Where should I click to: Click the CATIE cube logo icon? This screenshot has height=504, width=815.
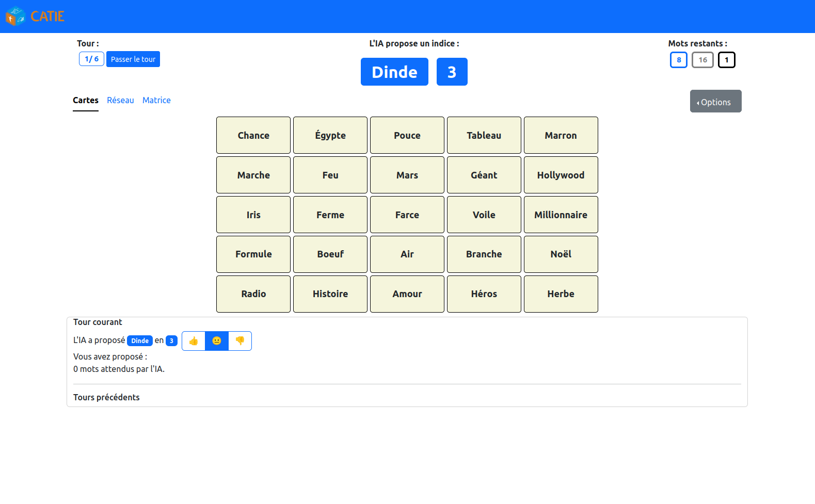[x=15, y=16]
